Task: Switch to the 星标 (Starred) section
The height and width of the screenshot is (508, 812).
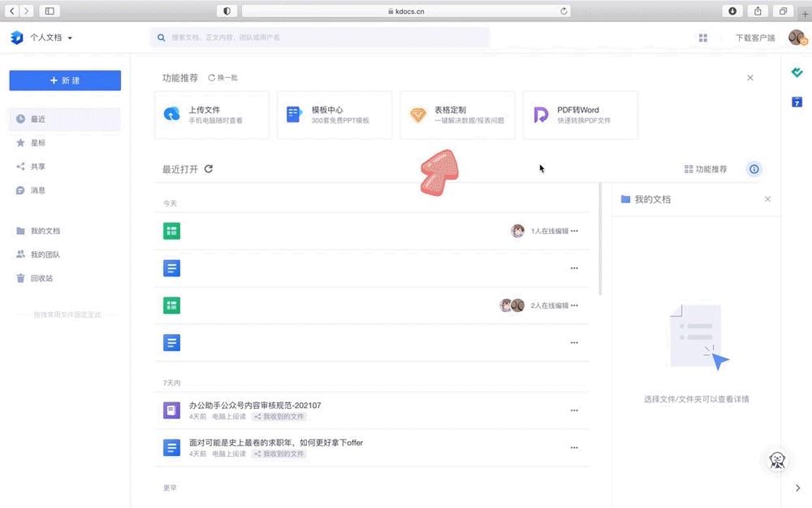Action: pos(34,142)
